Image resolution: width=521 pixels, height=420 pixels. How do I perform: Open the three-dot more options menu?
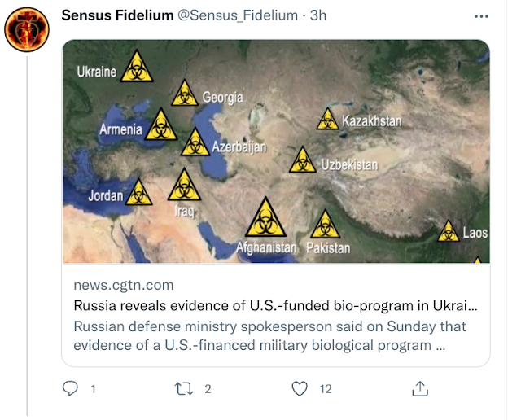click(x=481, y=16)
